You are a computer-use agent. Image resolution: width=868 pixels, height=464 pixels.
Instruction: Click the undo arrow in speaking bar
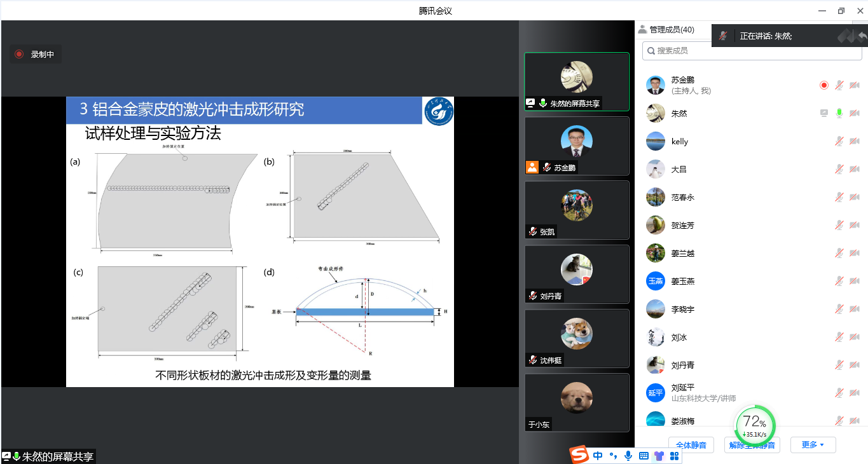[862, 36]
